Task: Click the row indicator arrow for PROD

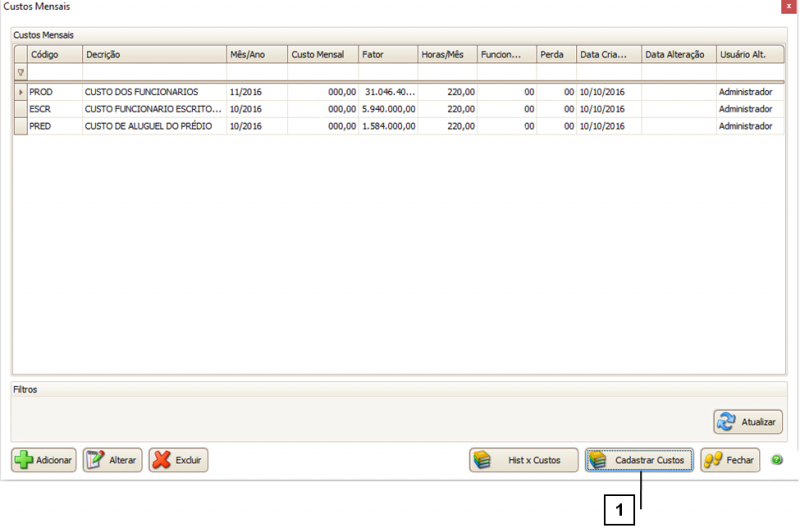Action: [20, 92]
